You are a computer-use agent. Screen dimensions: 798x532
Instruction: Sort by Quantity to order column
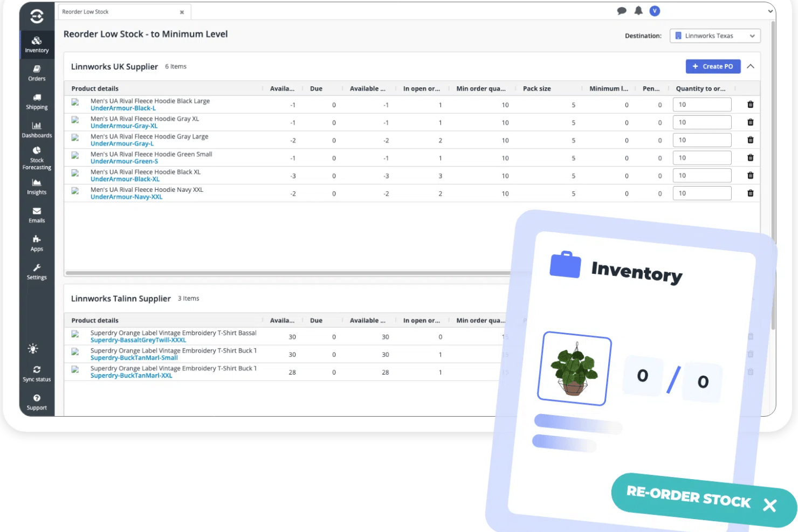700,88
